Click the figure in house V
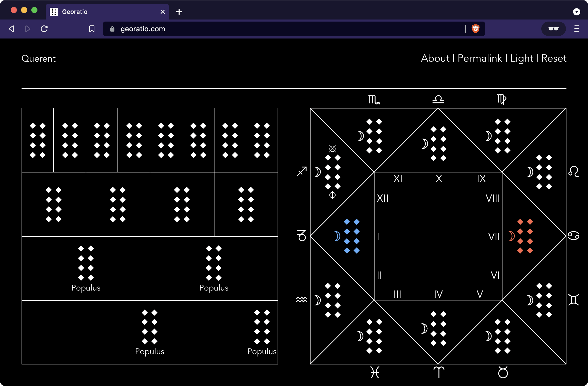This screenshot has height=386, width=588. click(x=503, y=336)
